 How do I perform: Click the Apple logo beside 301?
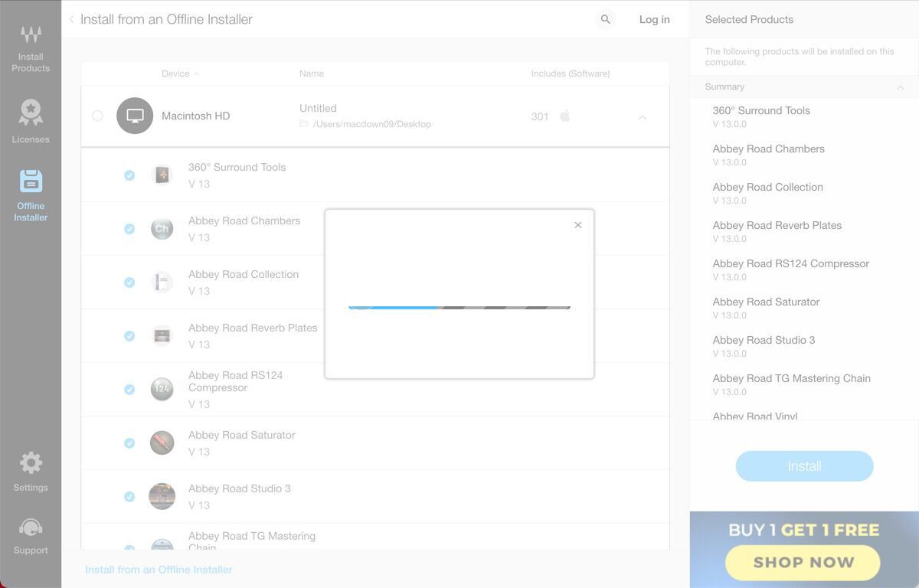[565, 116]
